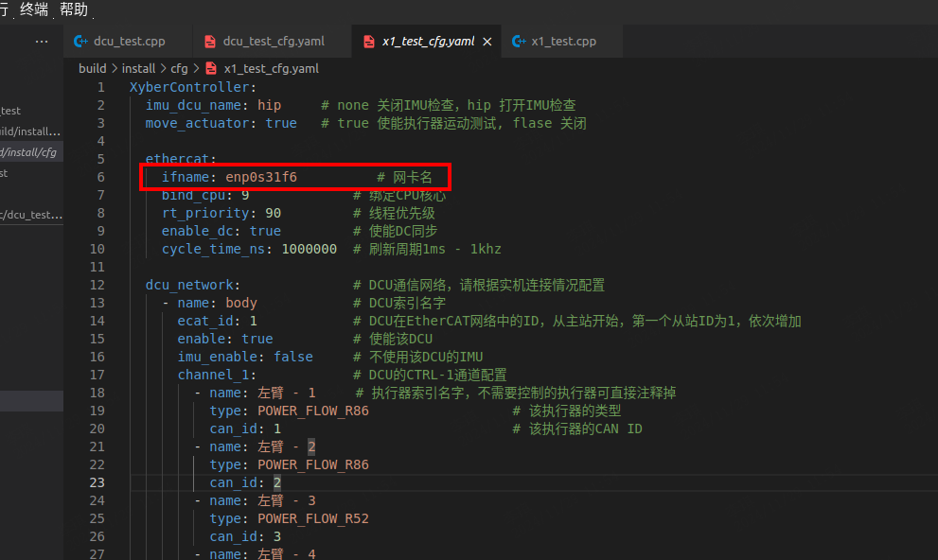Click the 1000000 value of cycle_time_ns
This screenshot has height=560, width=938.
(x=309, y=249)
